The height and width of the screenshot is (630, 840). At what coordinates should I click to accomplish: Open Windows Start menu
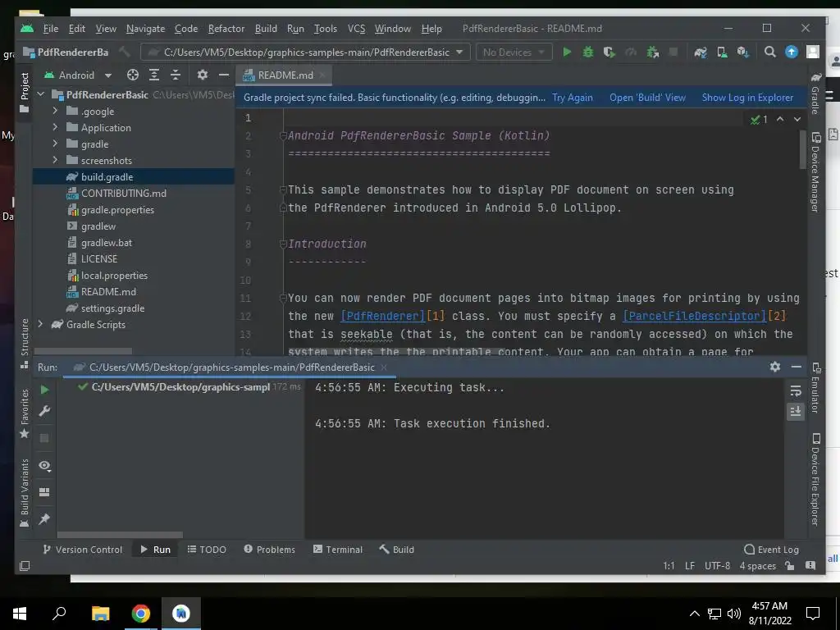click(20, 614)
